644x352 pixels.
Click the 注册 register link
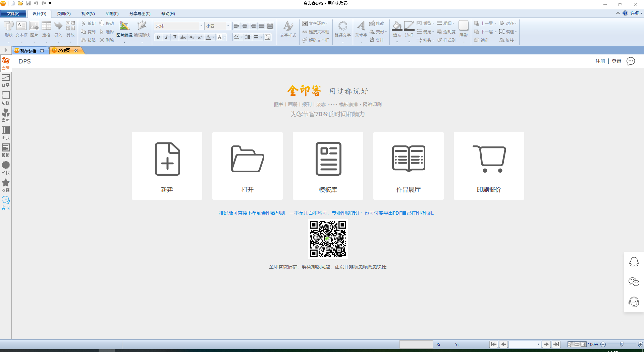600,61
